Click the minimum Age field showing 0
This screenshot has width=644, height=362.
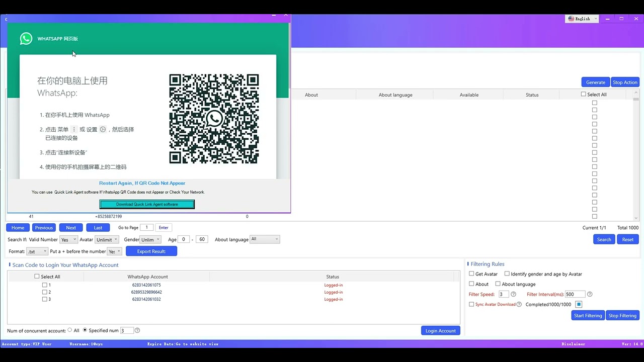(184, 239)
